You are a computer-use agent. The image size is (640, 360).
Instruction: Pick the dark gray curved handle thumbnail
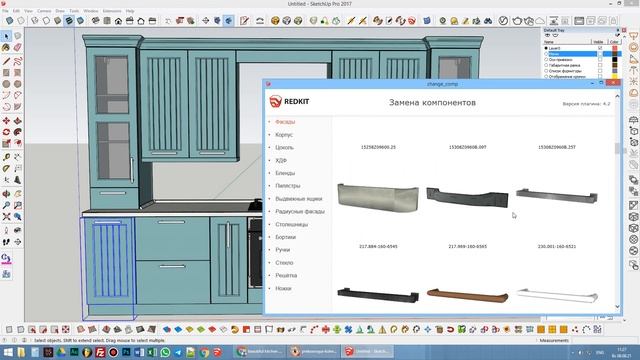467,197
